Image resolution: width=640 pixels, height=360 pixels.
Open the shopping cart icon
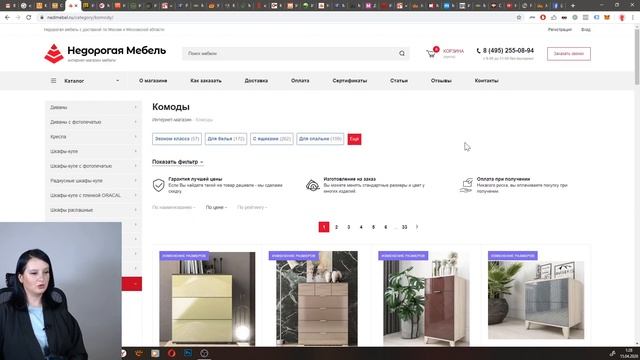pyautogui.click(x=431, y=53)
